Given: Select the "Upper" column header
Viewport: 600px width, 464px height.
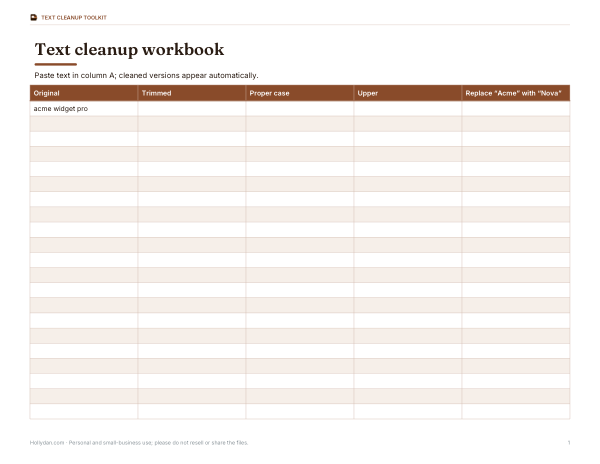Looking at the screenshot, I should point(408,93).
